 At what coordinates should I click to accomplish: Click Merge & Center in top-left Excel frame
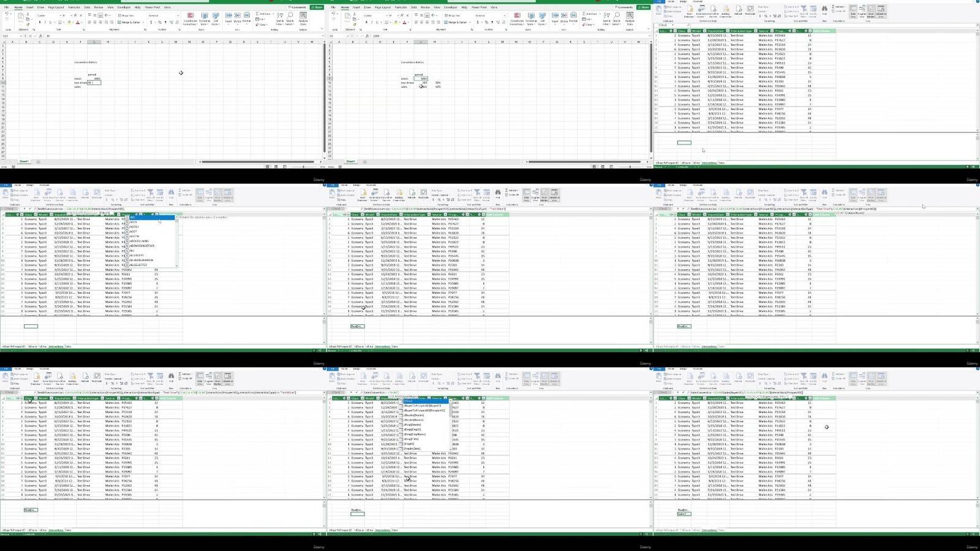click(130, 22)
